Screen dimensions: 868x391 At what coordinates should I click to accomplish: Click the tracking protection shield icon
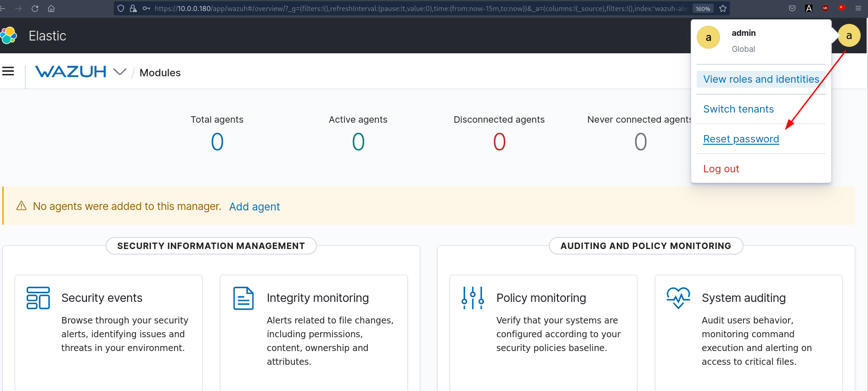121,8
